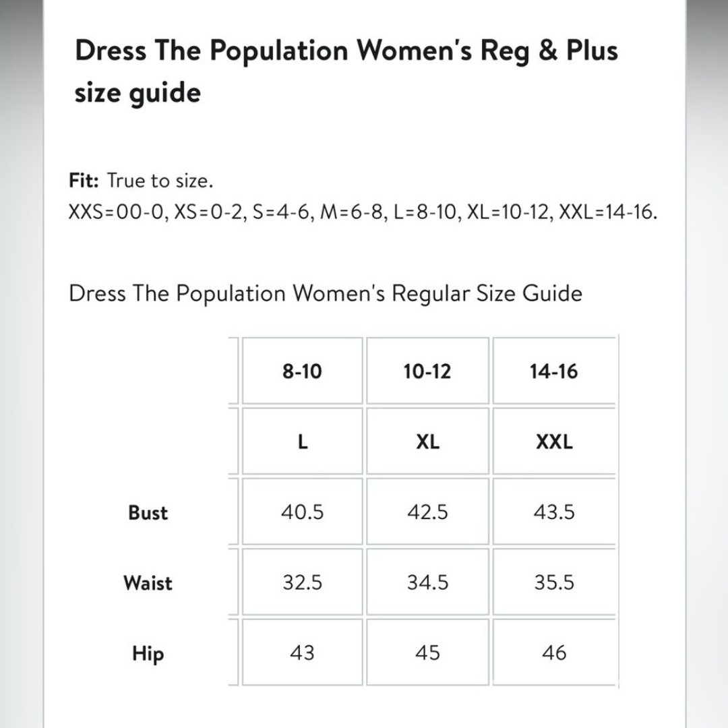Click the size guide heading text
The height and width of the screenshot is (728, 728).
point(346,71)
